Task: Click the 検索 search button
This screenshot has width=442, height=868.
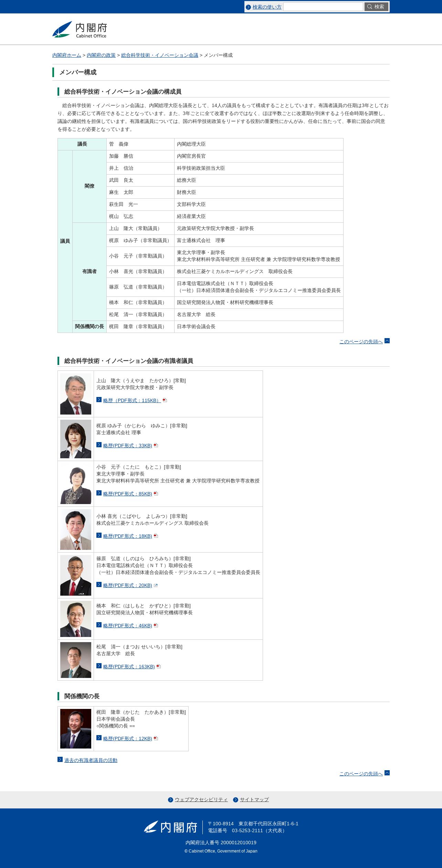Action: [x=376, y=7]
